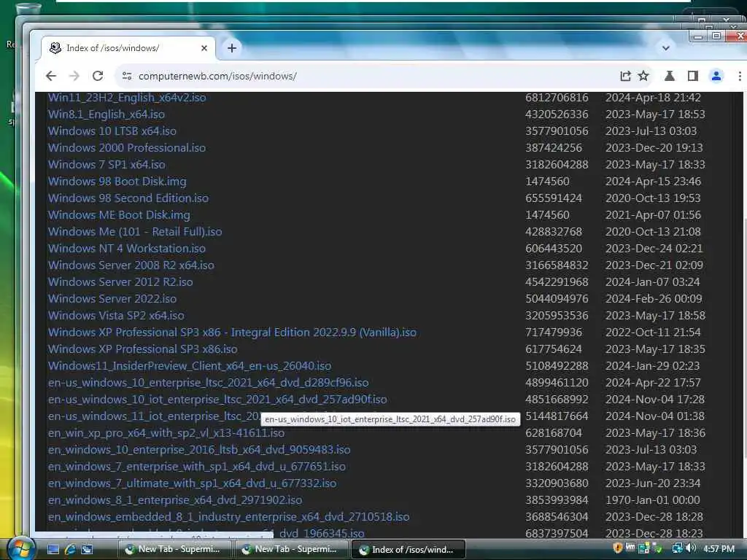Download Win8.1_English_x64.iso

107,114
